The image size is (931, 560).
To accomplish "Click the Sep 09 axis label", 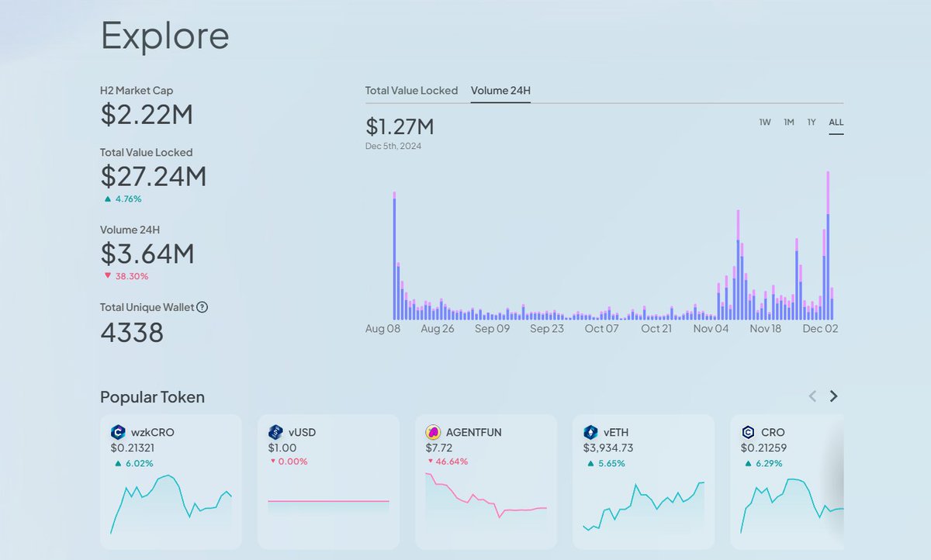I will pos(493,329).
